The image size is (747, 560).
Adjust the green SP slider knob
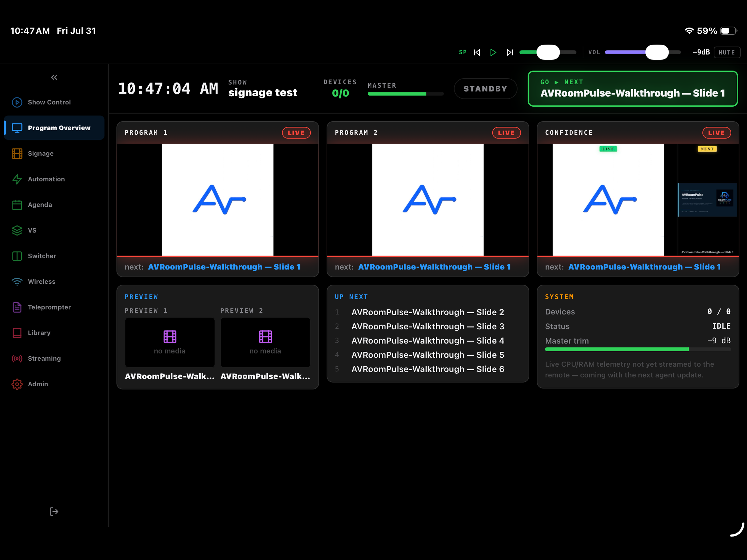click(548, 52)
